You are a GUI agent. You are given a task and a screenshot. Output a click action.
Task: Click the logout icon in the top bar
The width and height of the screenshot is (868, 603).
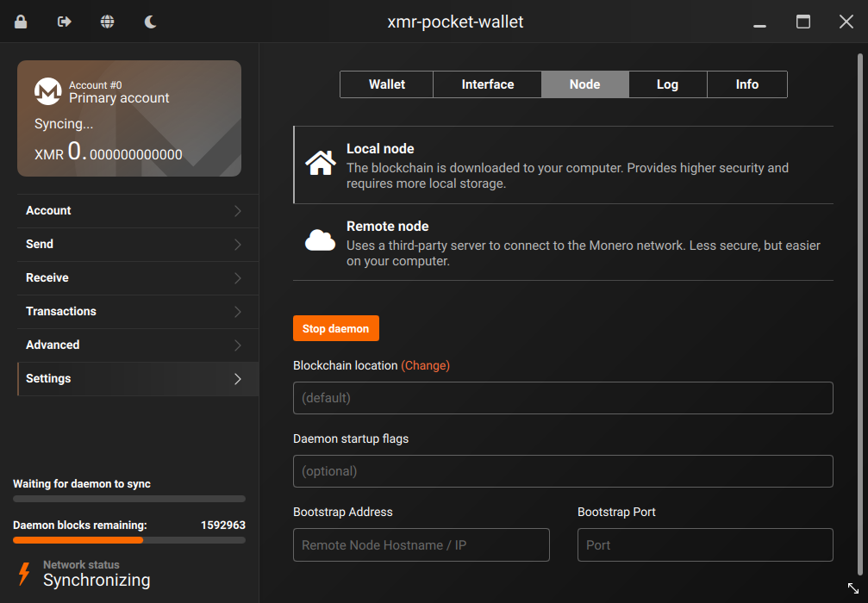pos(64,21)
